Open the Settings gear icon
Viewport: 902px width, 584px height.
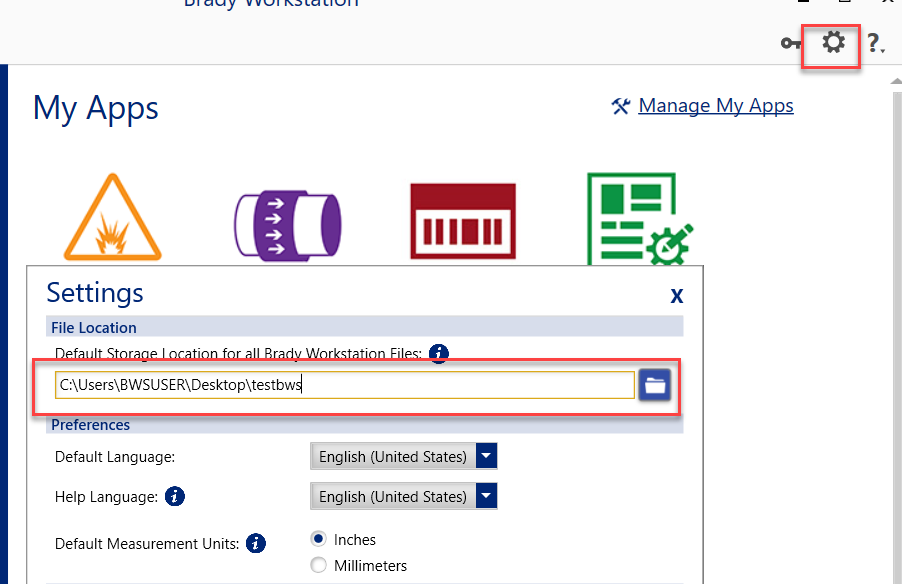pos(833,42)
